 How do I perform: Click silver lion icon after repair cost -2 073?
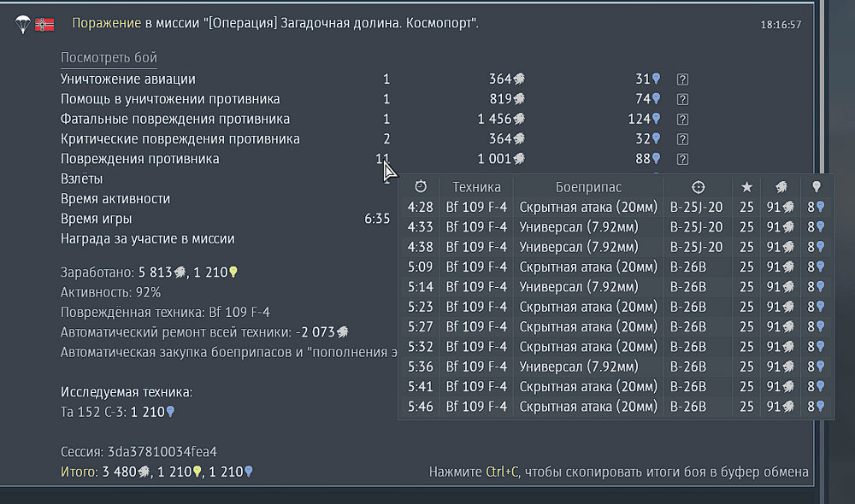click(x=342, y=331)
